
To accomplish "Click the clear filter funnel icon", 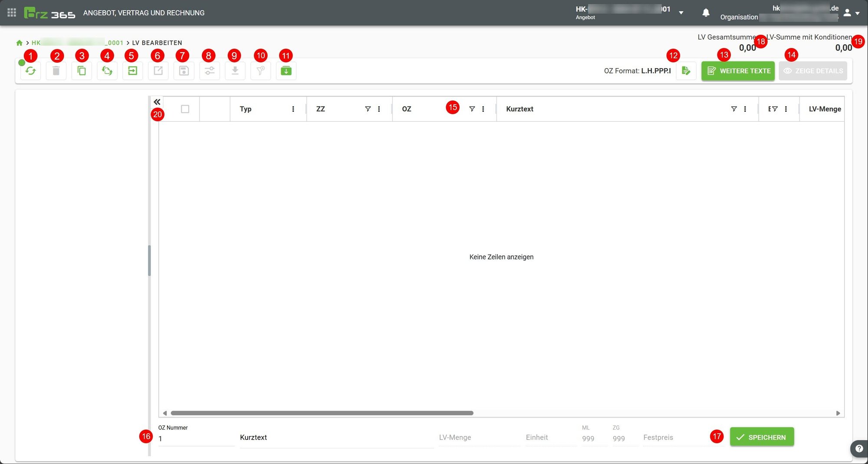I will point(260,71).
